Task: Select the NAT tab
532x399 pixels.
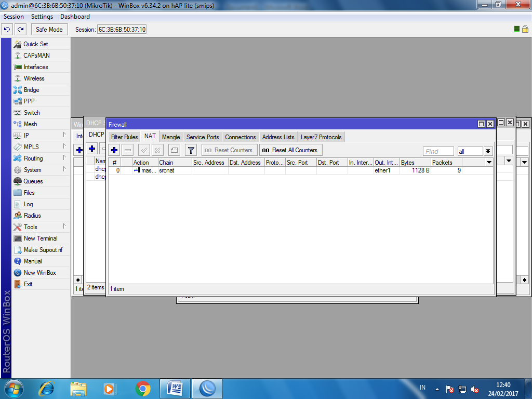Action: tap(150, 136)
